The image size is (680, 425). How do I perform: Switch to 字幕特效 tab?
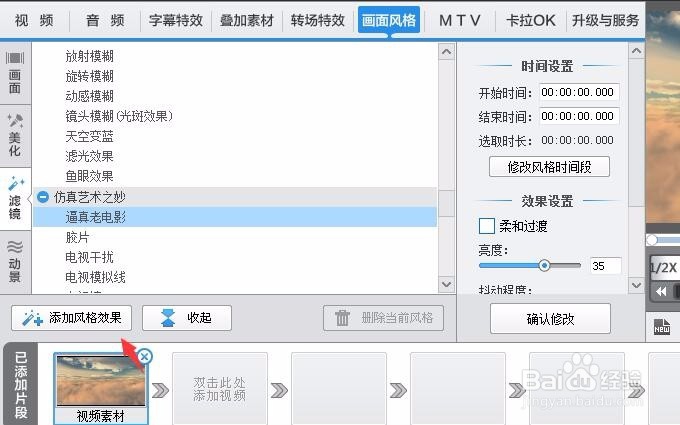[176, 20]
